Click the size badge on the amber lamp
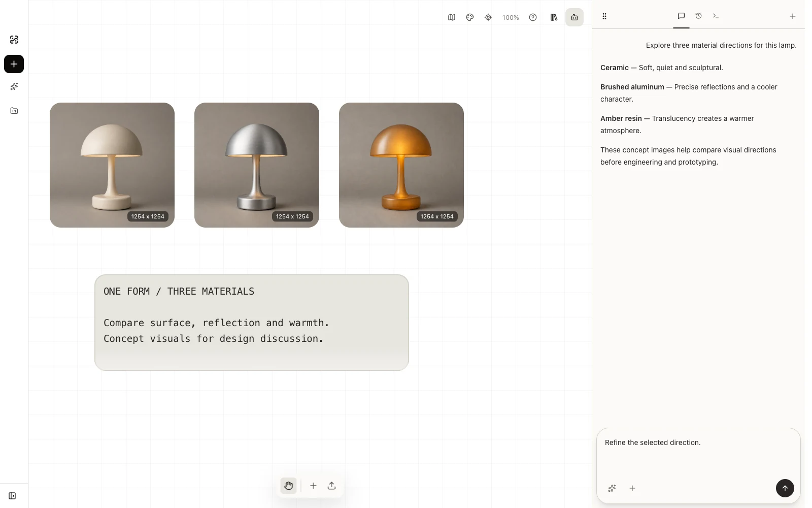The height and width of the screenshot is (508, 812). pos(437,216)
